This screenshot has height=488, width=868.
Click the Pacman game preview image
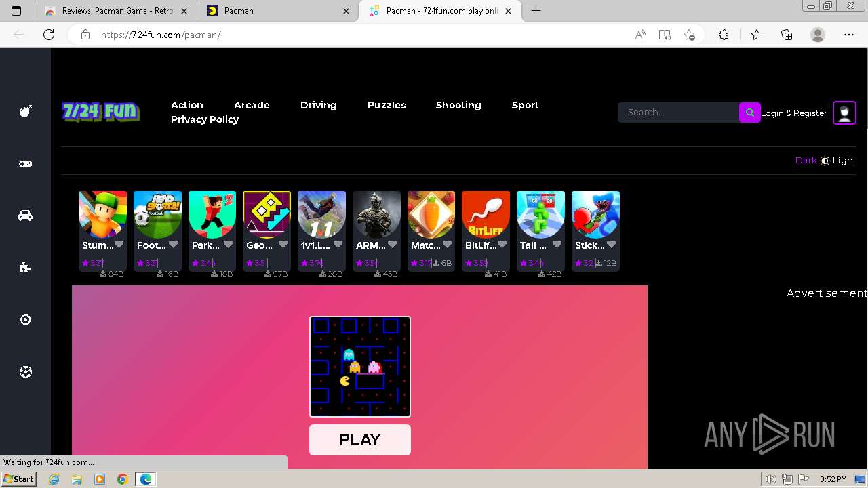point(360,367)
